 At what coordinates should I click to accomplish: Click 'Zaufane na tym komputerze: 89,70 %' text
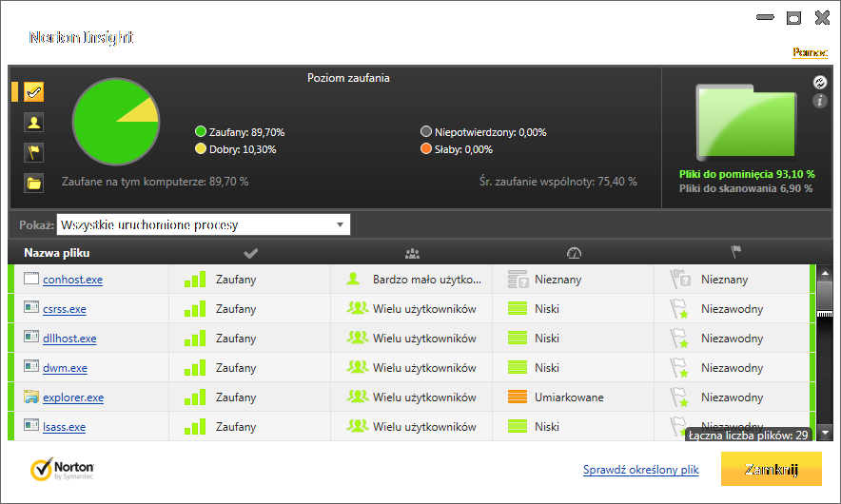tap(155, 182)
